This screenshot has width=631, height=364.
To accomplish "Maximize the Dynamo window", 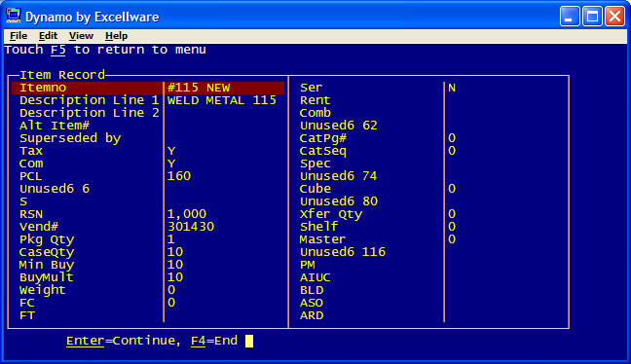I will pos(592,17).
